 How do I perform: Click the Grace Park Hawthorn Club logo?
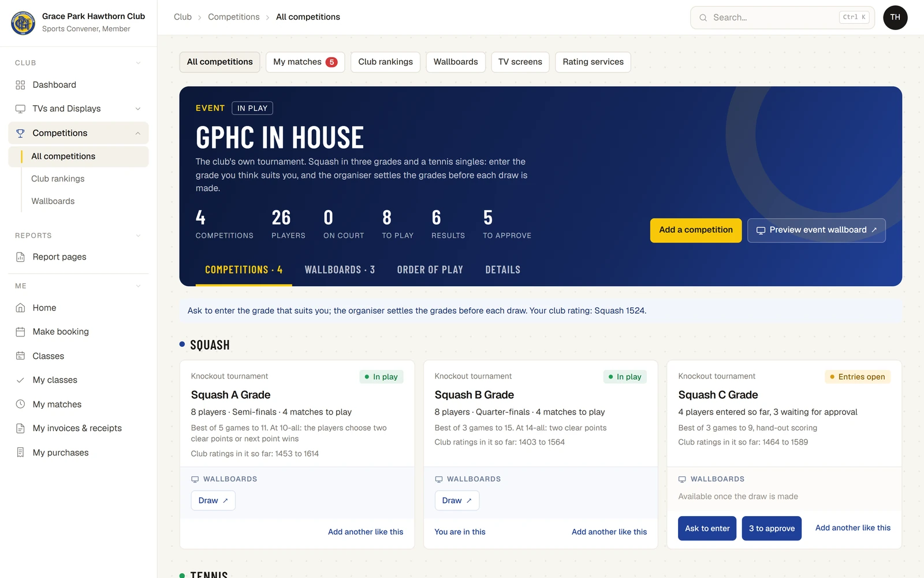23,23
